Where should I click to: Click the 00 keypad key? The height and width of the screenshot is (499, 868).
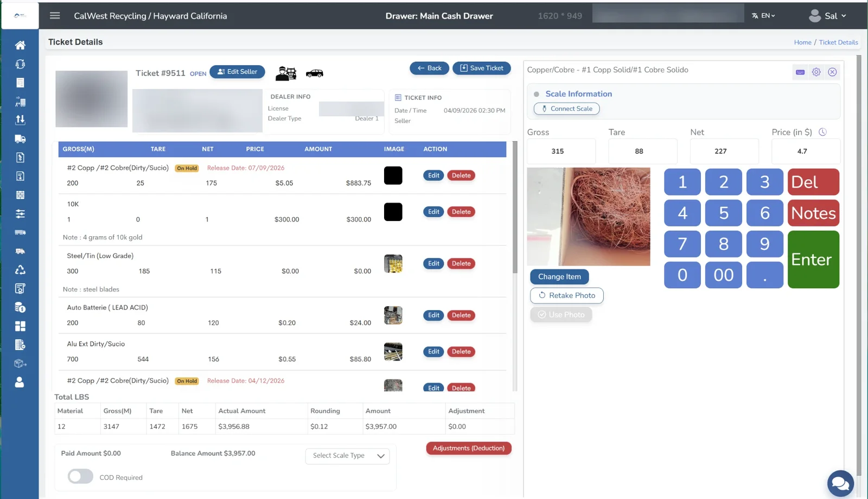pos(724,275)
